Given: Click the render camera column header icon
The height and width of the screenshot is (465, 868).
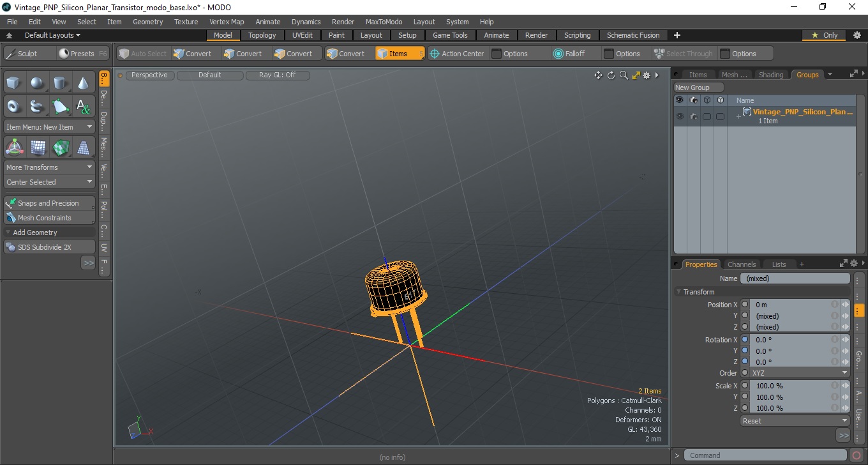Looking at the screenshot, I should [x=693, y=100].
